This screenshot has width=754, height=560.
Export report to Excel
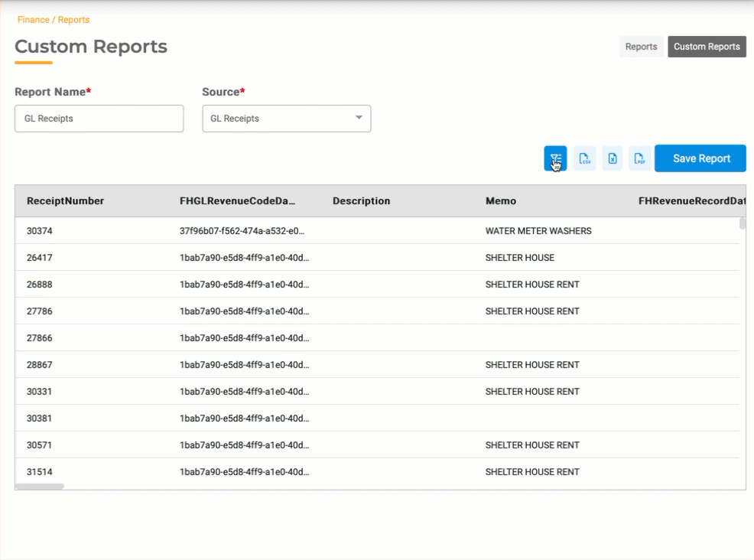(x=613, y=158)
